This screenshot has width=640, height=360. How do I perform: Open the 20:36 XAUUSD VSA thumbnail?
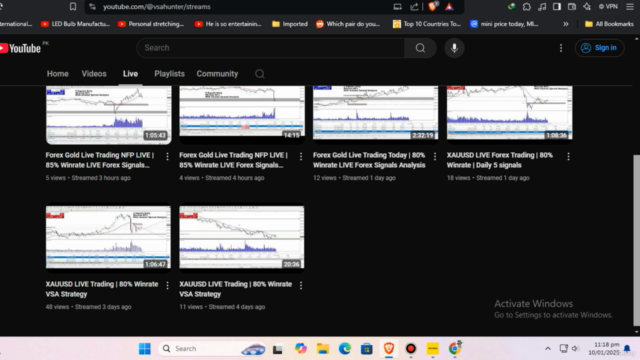242,237
